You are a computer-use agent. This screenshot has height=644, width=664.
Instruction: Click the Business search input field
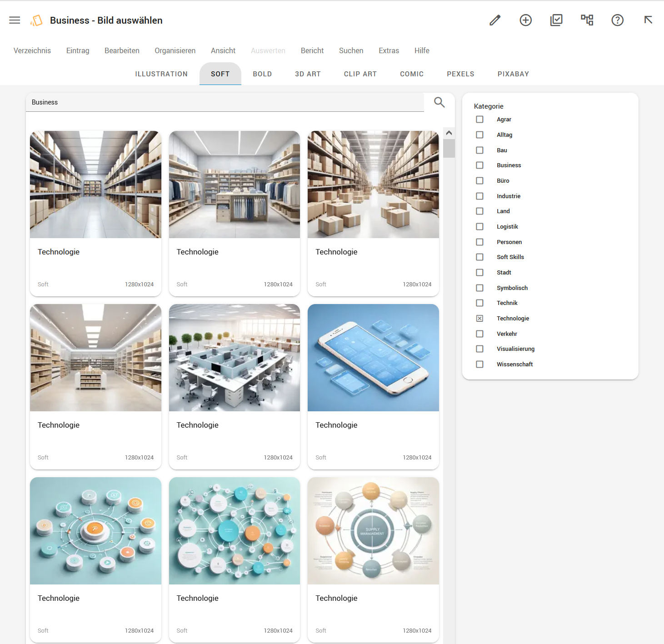click(225, 102)
